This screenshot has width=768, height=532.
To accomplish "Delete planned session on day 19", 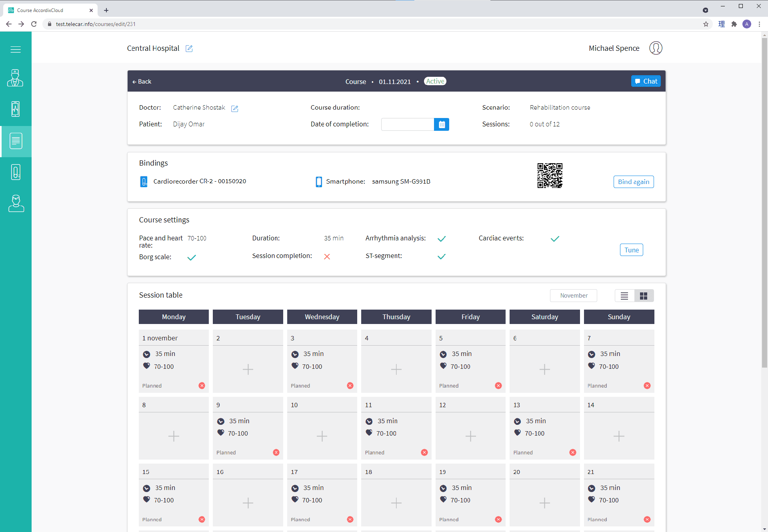I will click(498, 519).
